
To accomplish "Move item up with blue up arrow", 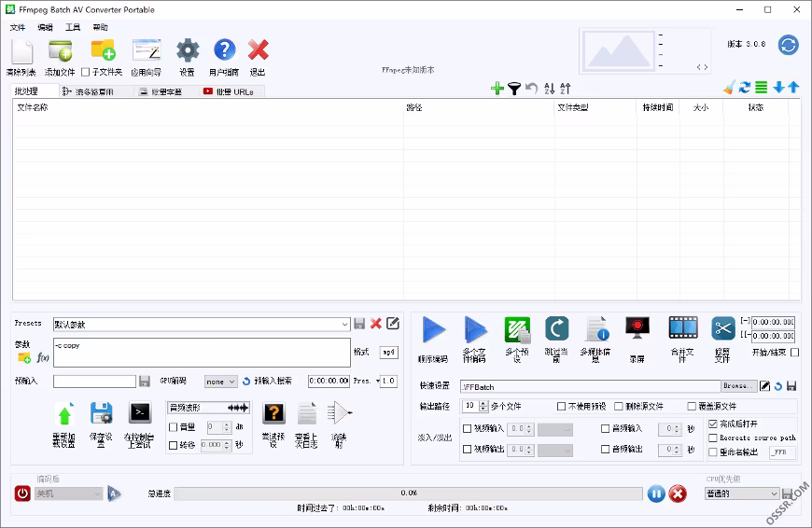I will (x=793, y=88).
